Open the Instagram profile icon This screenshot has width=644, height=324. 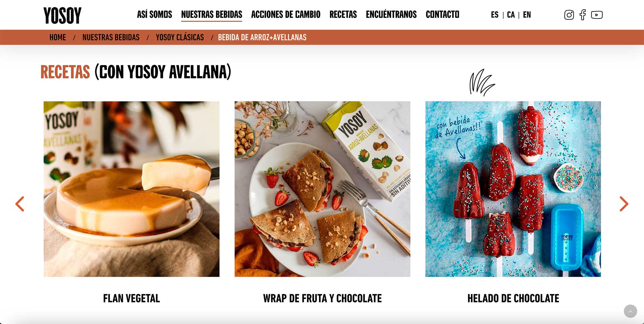(x=569, y=15)
